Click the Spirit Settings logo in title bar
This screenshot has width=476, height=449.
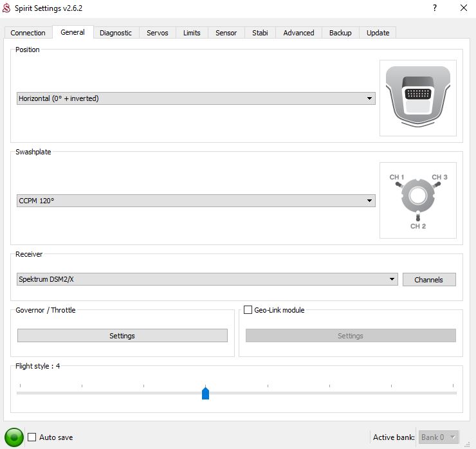[7, 8]
